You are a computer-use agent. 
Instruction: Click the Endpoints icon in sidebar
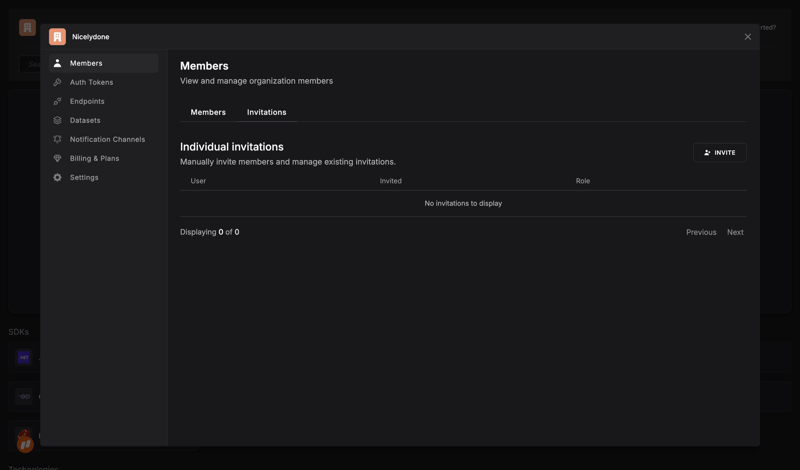coord(57,101)
